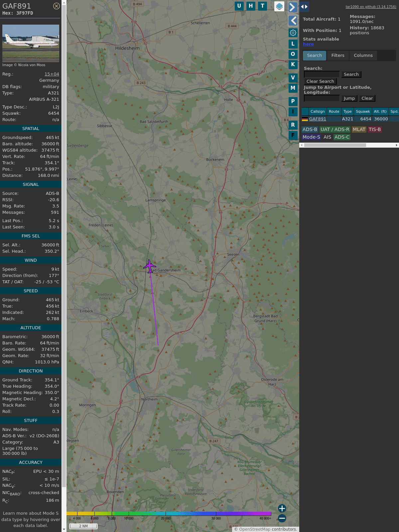This screenshot has height=532, width=399.
Task: Toggle the L labels button
Action: (293, 44)
